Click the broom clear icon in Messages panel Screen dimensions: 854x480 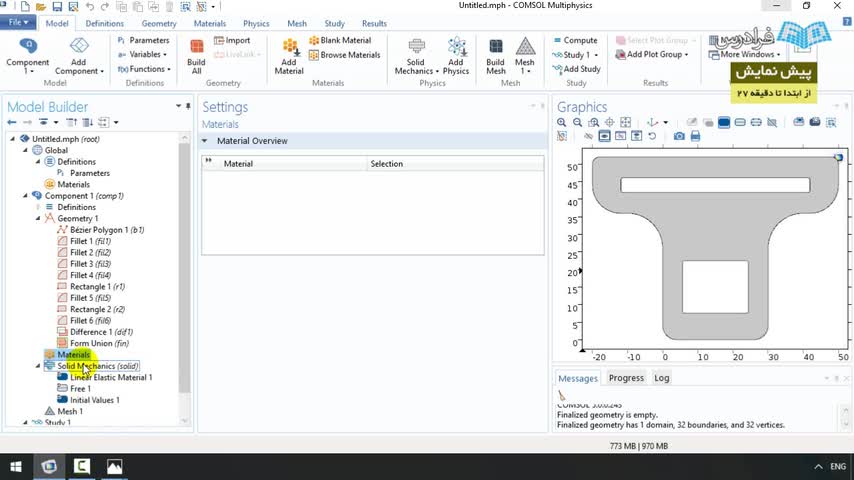(562, 395)
